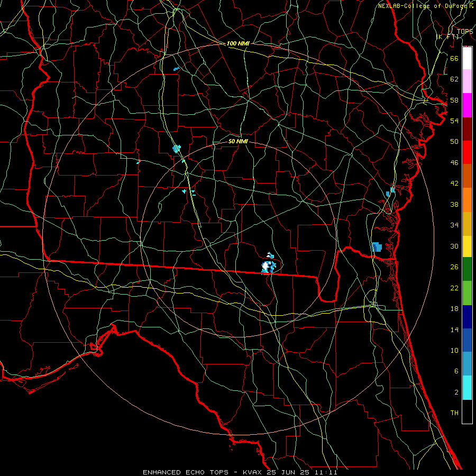Click the legend value '42'
The image size is (476, 476).
(454, 184)
